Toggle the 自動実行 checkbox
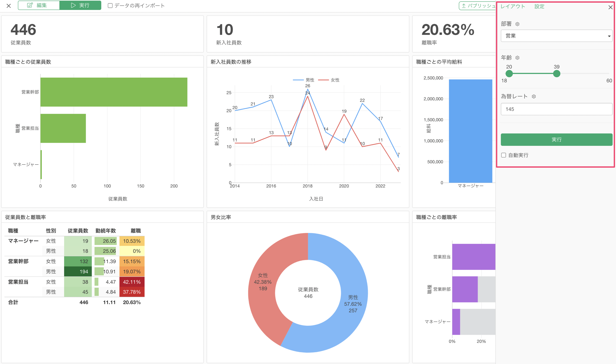 tap(504, 155)
